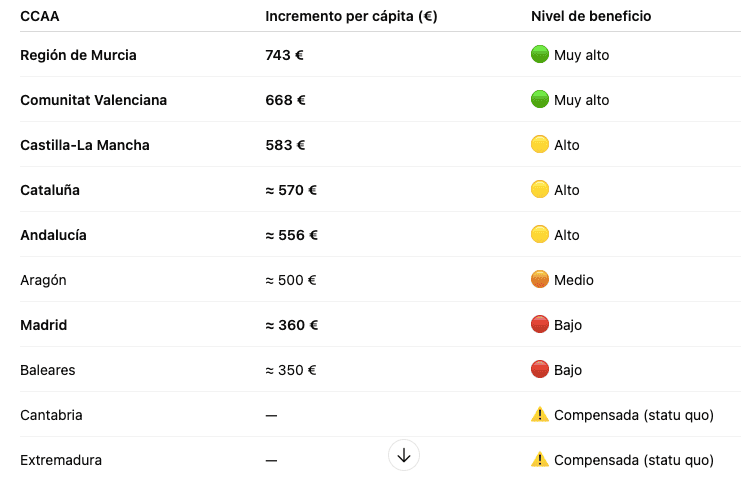Click warning triangle icon in Extremadura row
741x490 pixels.
click(540, 460)
